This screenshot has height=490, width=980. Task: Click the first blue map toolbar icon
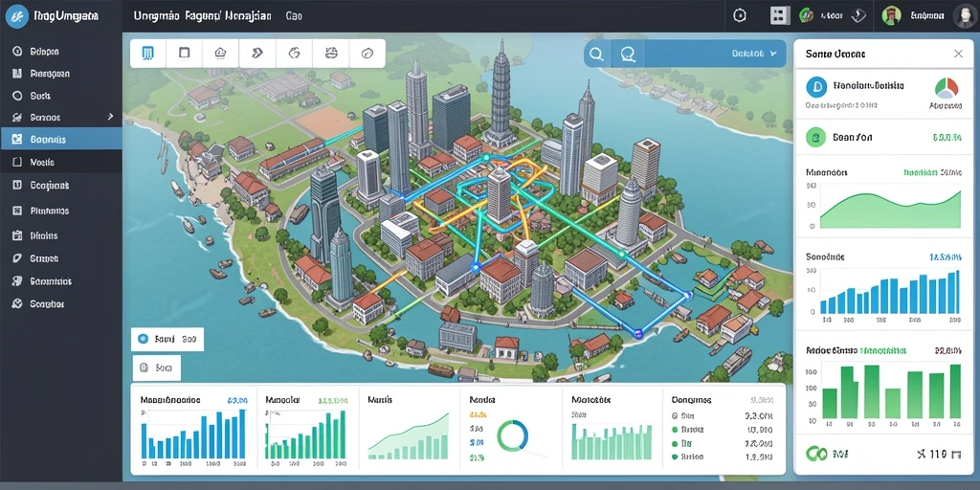(148, 54)
